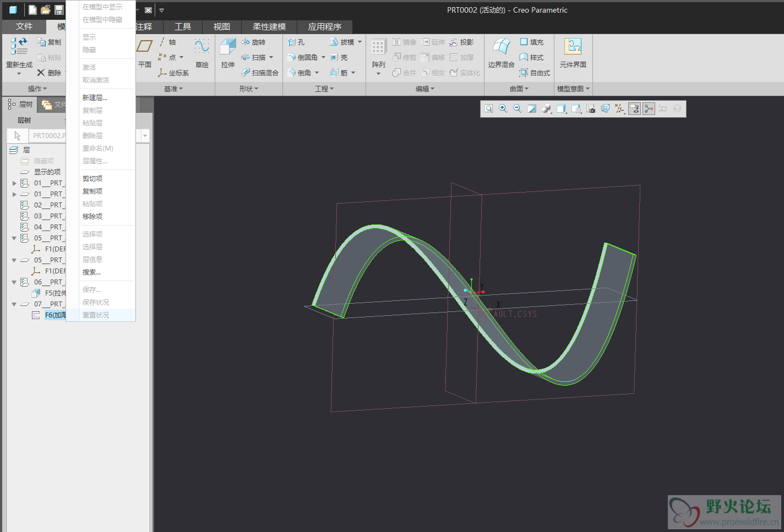Image resolution: width=784 pixels, height=532 pixels.
Task: Click the Revolve (旋转) tool
Action: click(253, 42)
